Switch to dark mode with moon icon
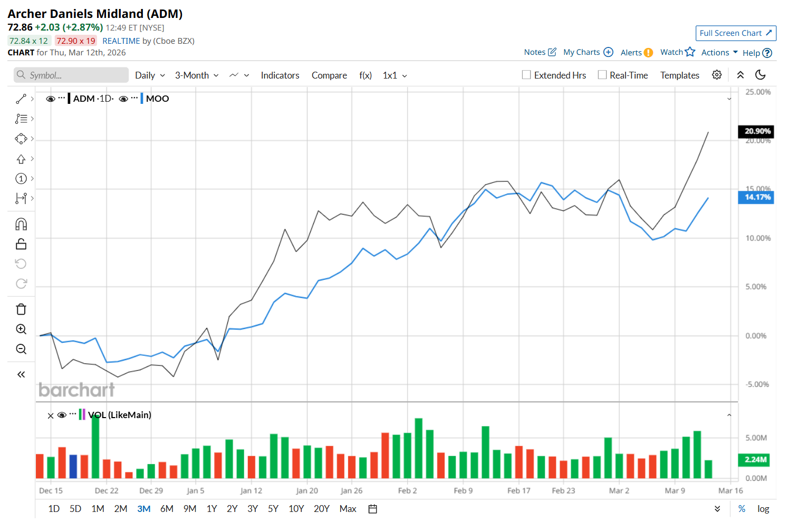Screen dimensions: 808x532 point(761,75)
